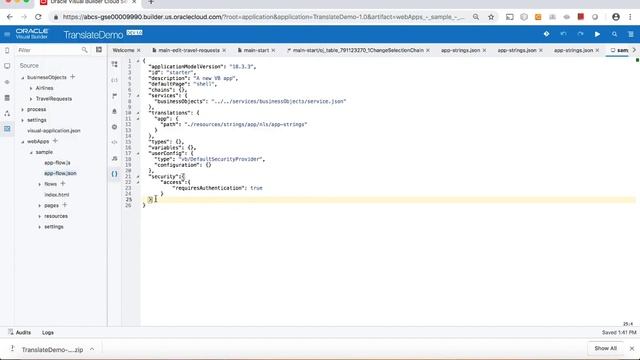
Task: Collapse the webApps tree node
Action: coord(23,142)
